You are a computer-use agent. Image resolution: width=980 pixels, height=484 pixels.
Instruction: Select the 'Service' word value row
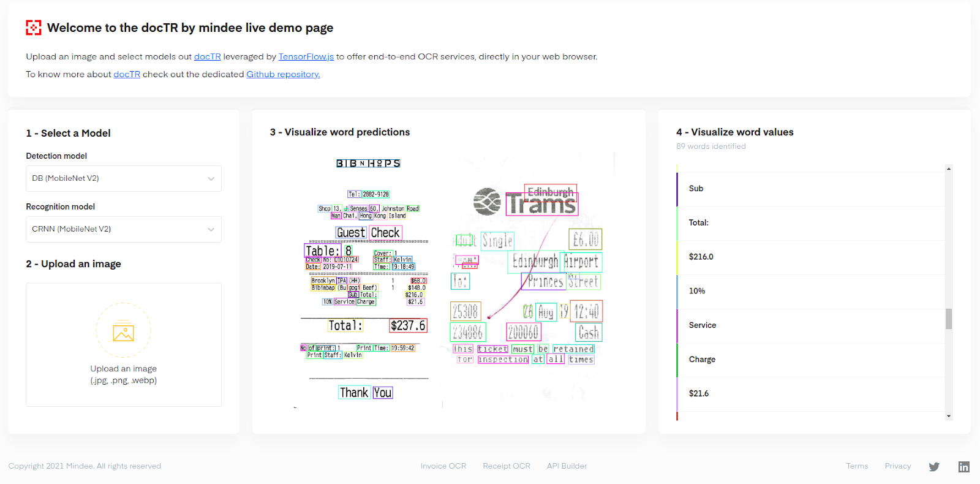coord(810,325)
